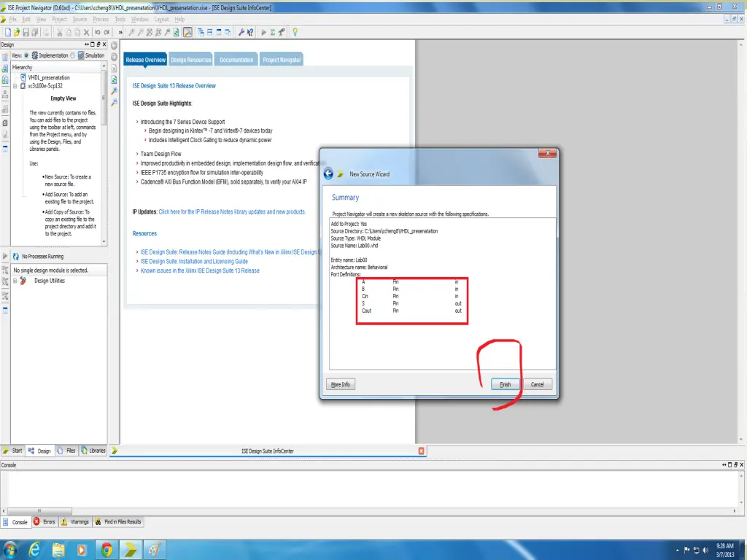Click the Sigma toolbar icon

[x=273, y=32]
